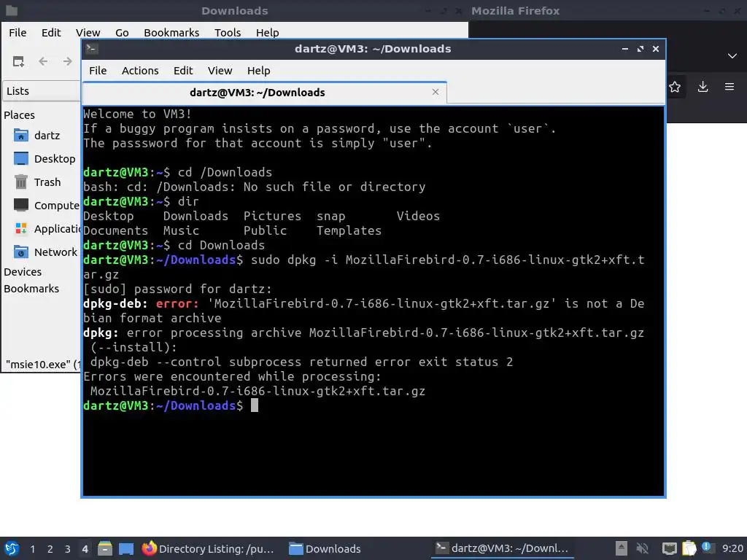Click the terminal command prompt cursor
747x560 pixels.
pos(255,405)
